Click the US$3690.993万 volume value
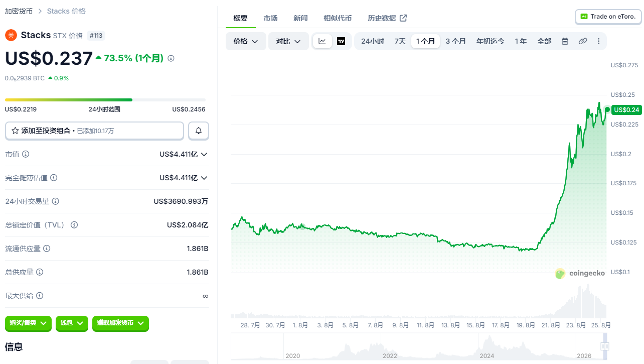 coord(181,201)
